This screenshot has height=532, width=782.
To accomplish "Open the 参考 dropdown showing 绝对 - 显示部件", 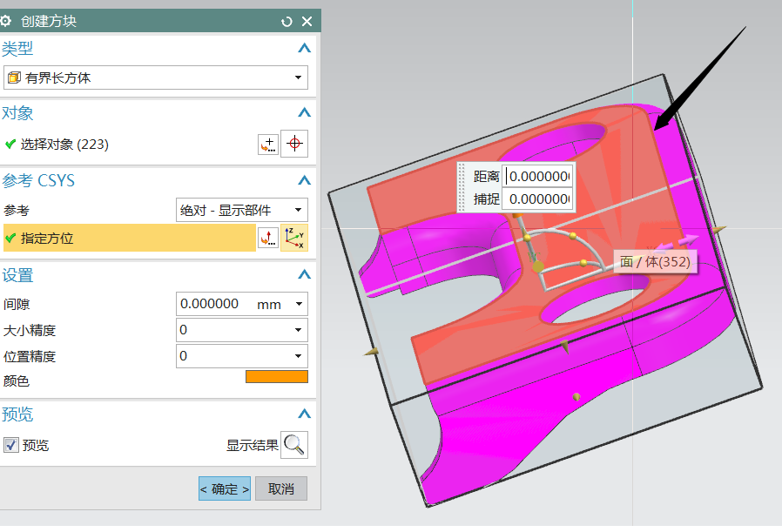I will point(242,210).
